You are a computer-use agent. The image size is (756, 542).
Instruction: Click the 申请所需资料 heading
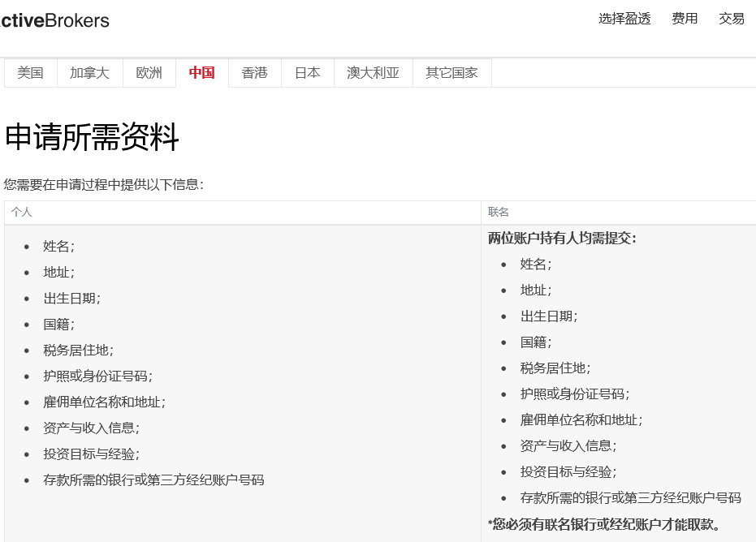92,137
